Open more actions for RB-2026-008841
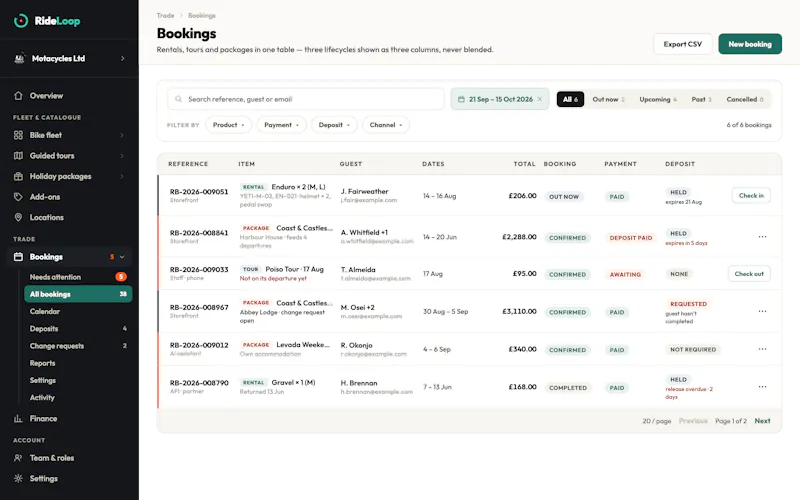Image resolution: width=800 pixels, height=500 pixels. point(762,237)
